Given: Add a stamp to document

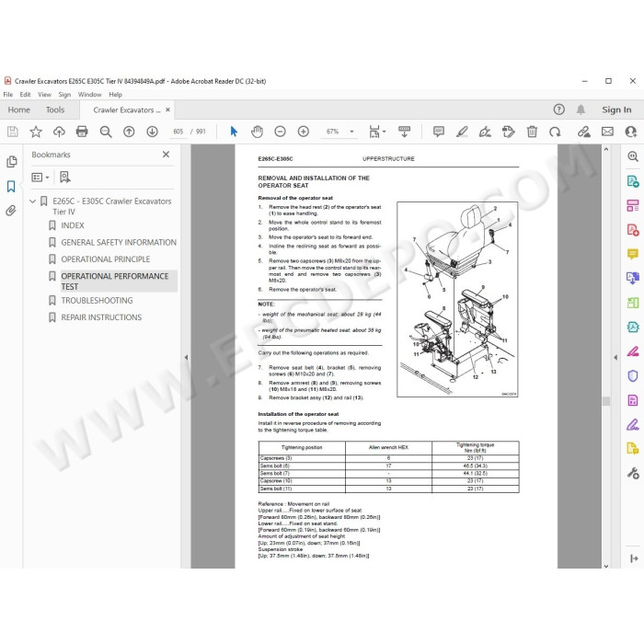Looking at the screenshot, I should point(509,132).
